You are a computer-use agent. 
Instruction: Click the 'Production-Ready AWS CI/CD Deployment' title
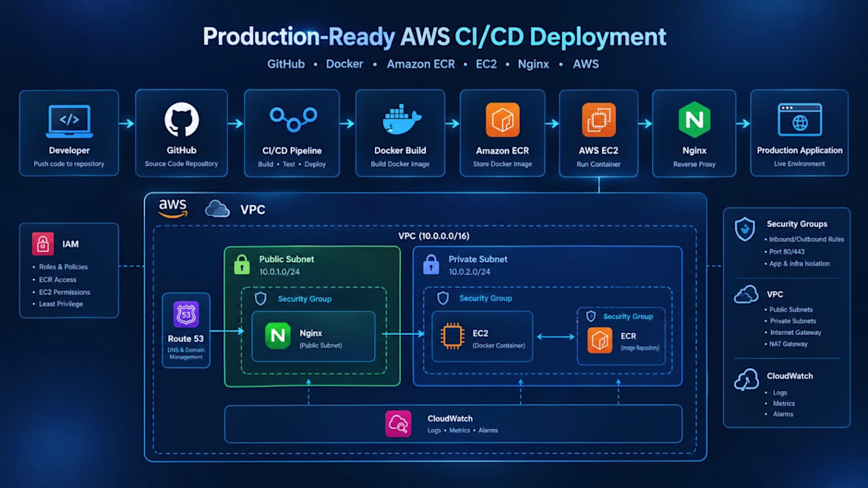coord(435,37)
